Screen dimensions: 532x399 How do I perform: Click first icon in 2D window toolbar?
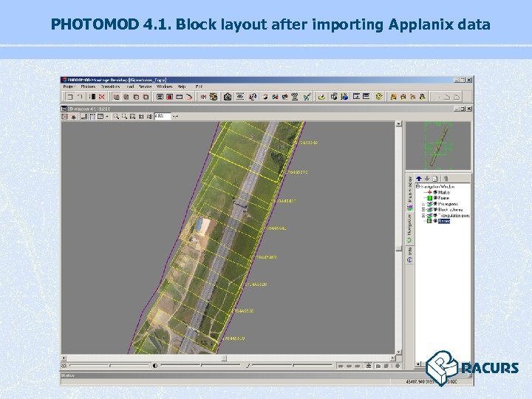click(65, 117)
